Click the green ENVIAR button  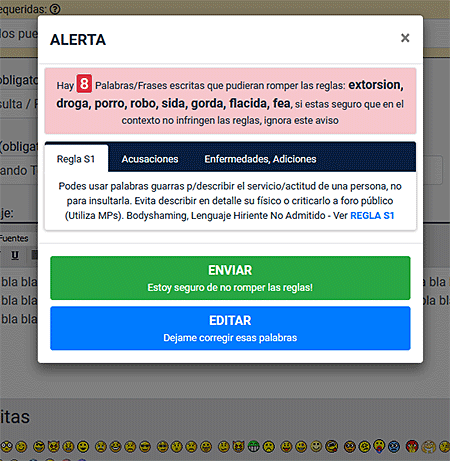click(x=230, y=278)
